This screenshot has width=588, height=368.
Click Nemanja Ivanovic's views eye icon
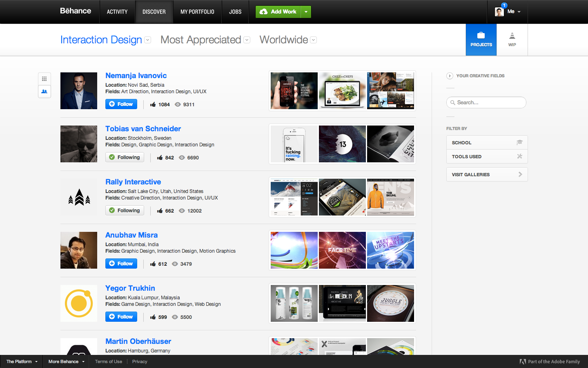coord(178,105)
